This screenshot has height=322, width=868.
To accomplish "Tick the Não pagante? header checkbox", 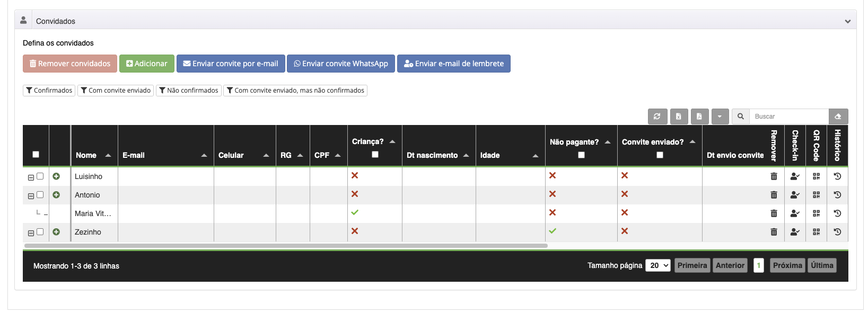I will 582,155.
